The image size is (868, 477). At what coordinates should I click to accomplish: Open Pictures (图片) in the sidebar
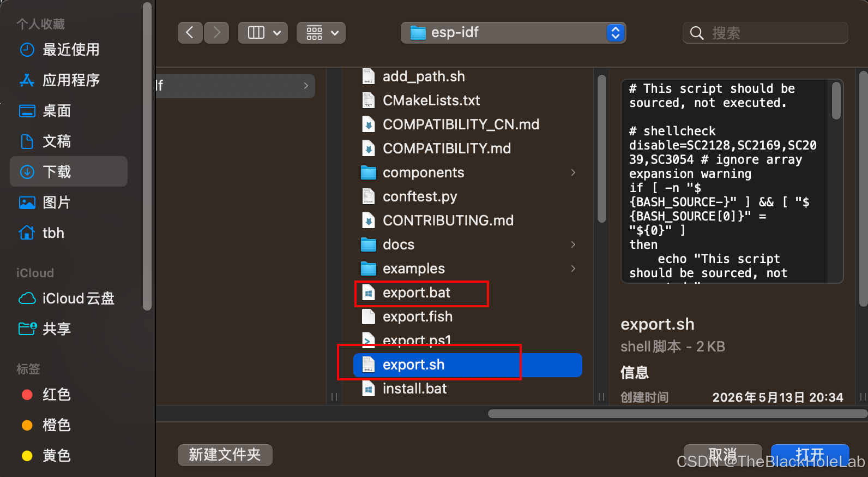pos(69,202)
